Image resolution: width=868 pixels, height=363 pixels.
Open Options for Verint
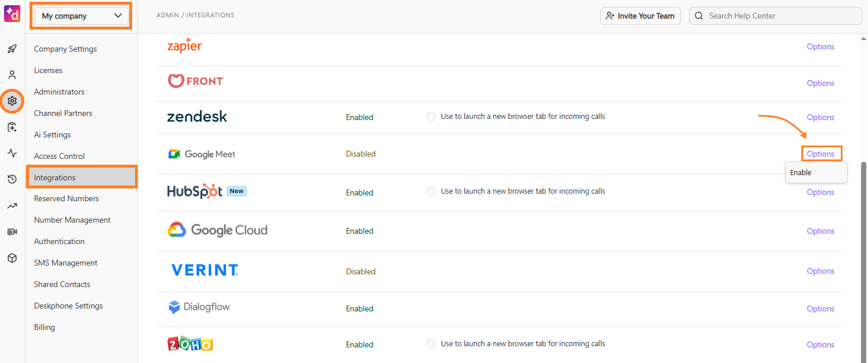tap(820, 271)
